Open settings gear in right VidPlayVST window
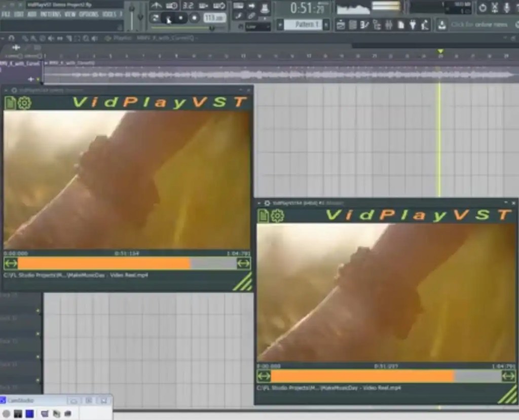Screen dimensions: 519x420 (277, 216)
